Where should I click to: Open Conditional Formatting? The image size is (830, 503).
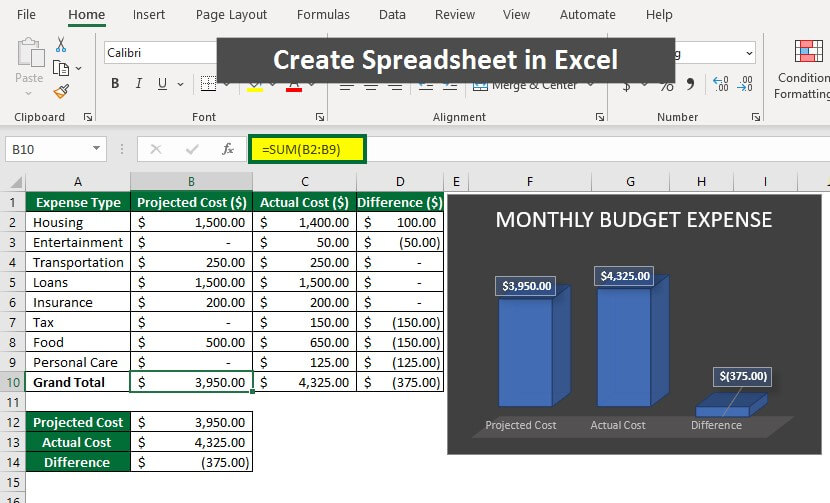pyautogui.click(x=801, y=69)
